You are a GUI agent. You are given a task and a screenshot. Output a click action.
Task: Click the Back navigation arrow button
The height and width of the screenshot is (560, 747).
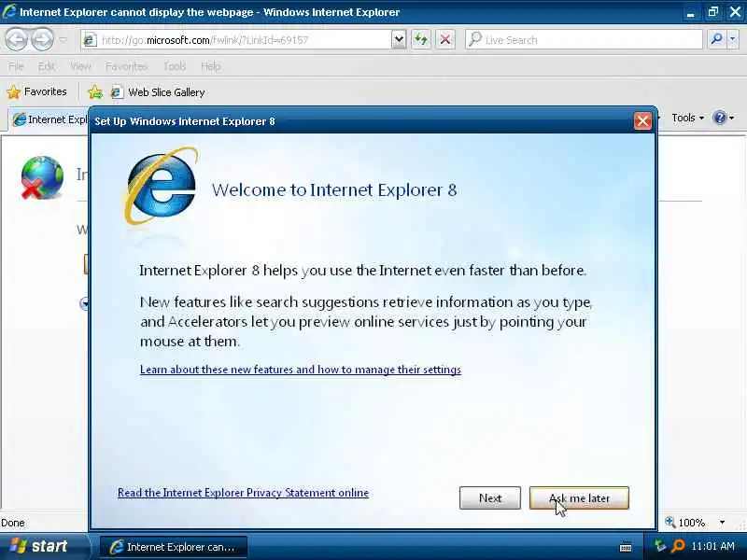coord(16,39)
